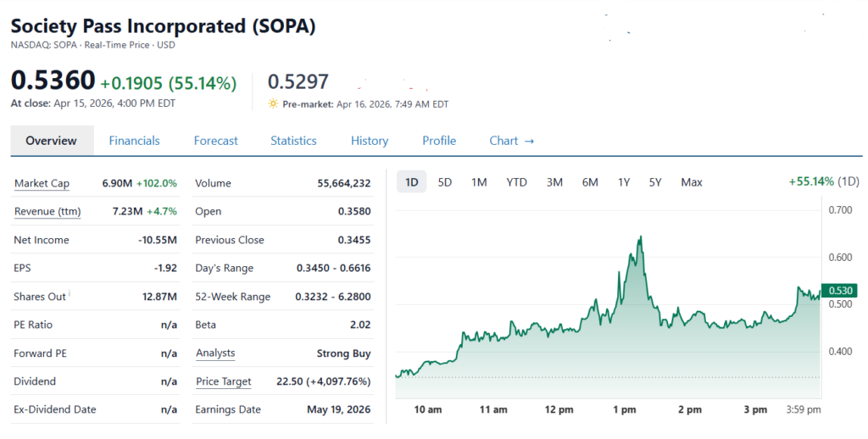
Task: Click the sun pre-market icon
Action: 273,104
